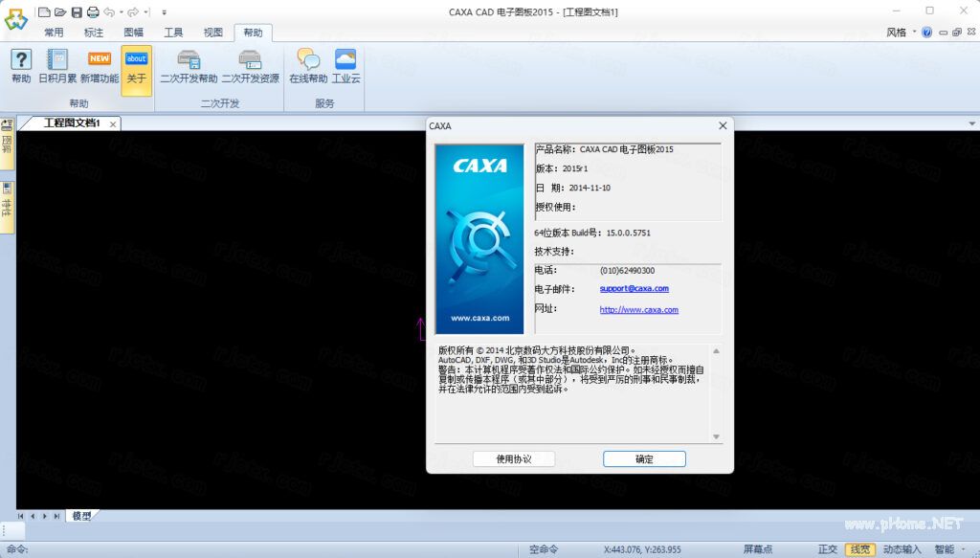Click the copyright text scrollbar in CAXA dialog
The height and width of the screenshot is (558, 980).
[716, 392]
